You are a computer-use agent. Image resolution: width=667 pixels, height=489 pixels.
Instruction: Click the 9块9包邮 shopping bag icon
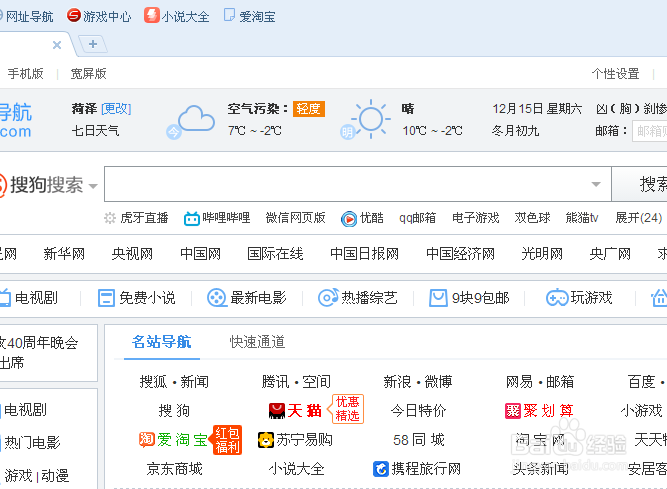pyautogui.click(x=438, y=298)
